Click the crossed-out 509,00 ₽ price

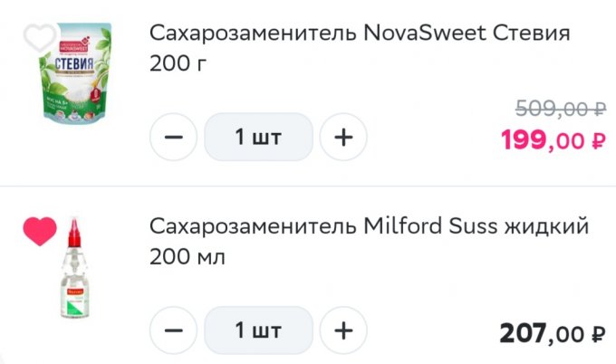560,110
